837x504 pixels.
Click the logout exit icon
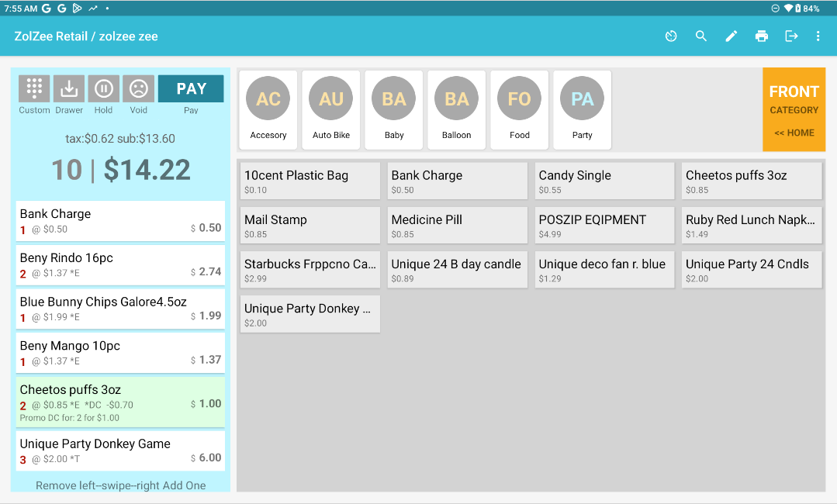pos(791,36)
